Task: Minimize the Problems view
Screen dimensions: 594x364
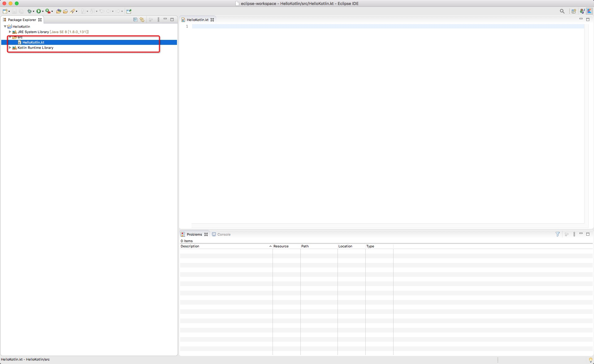Action: click(581, 234)
